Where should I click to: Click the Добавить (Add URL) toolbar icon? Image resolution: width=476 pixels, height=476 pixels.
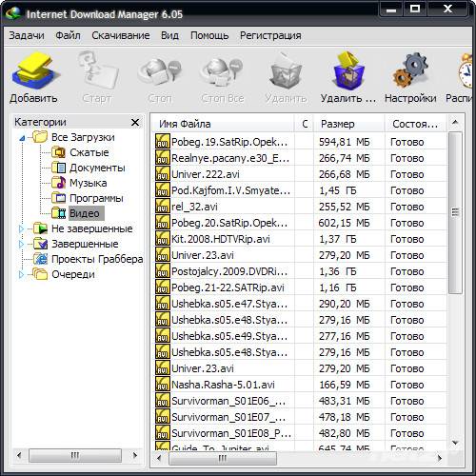34,71
